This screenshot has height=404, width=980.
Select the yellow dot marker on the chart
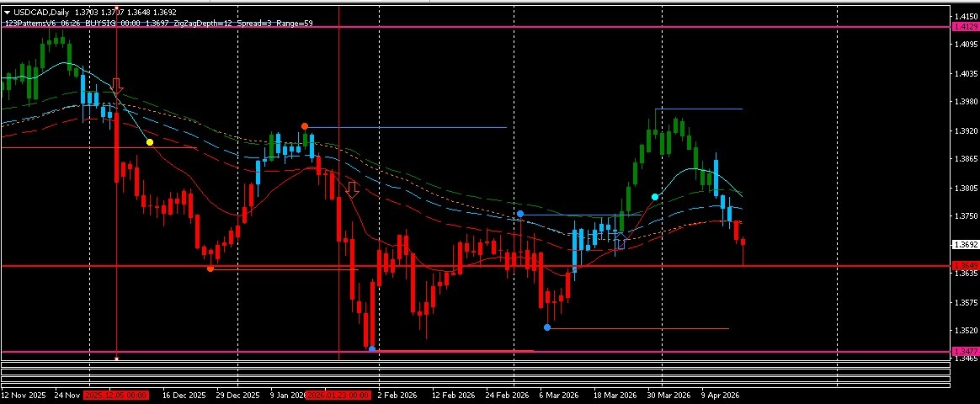tap(150, 142)
